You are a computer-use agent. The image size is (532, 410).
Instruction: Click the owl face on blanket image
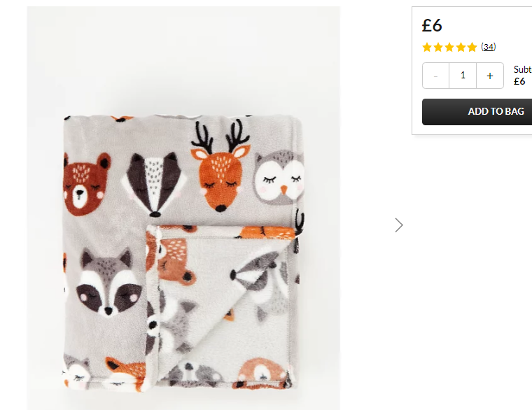[x=279, y=178]
